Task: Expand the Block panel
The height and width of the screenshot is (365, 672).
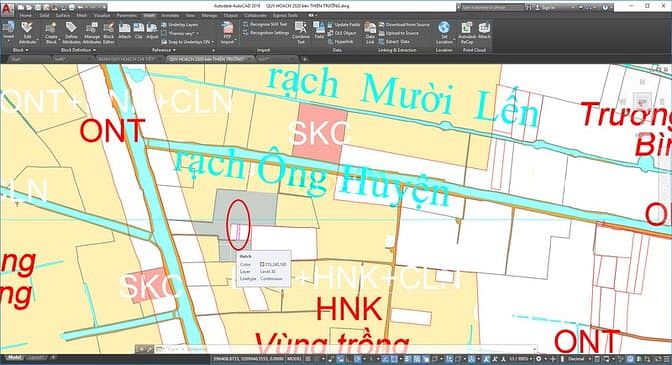Action: pyautogui.click(x=20, y=50)
